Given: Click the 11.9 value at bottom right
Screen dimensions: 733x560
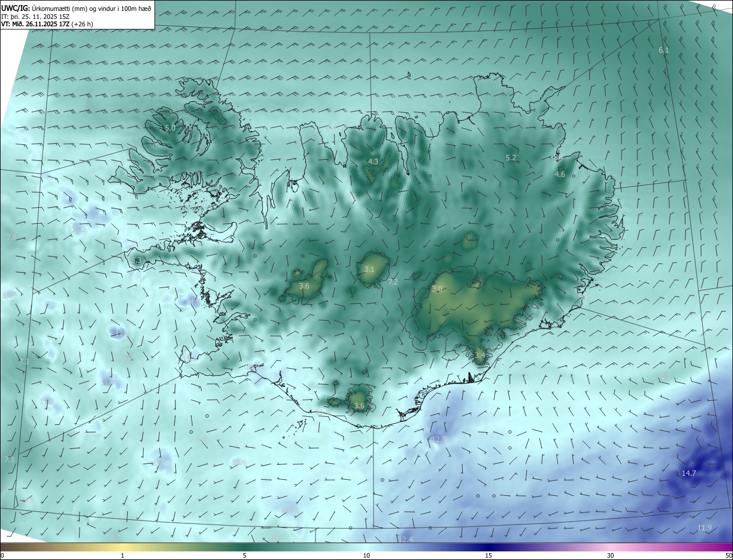Looking at the screenshot, I should (x=705, y=528).
